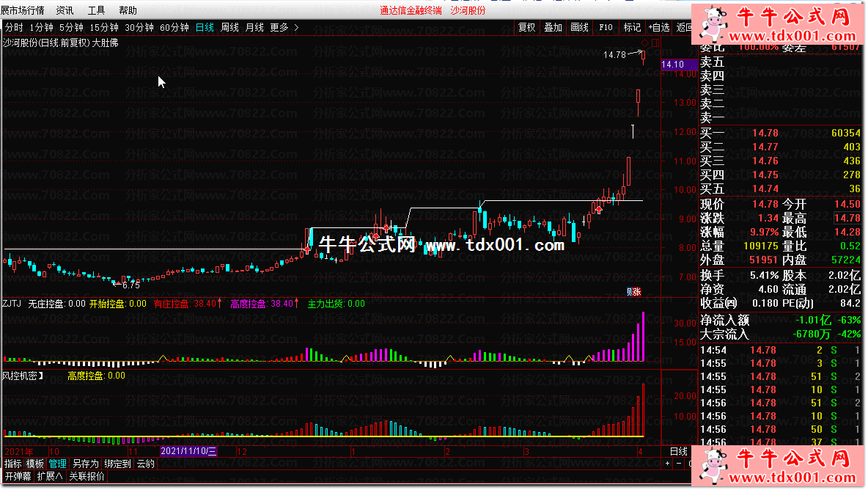Click the 14:54 trade record row

pos(781,350)
